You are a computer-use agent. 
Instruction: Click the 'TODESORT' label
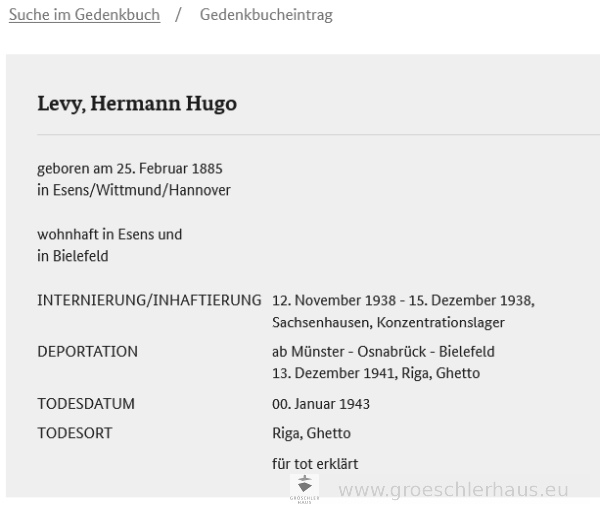pyautogui.click(x=75, y=433)
